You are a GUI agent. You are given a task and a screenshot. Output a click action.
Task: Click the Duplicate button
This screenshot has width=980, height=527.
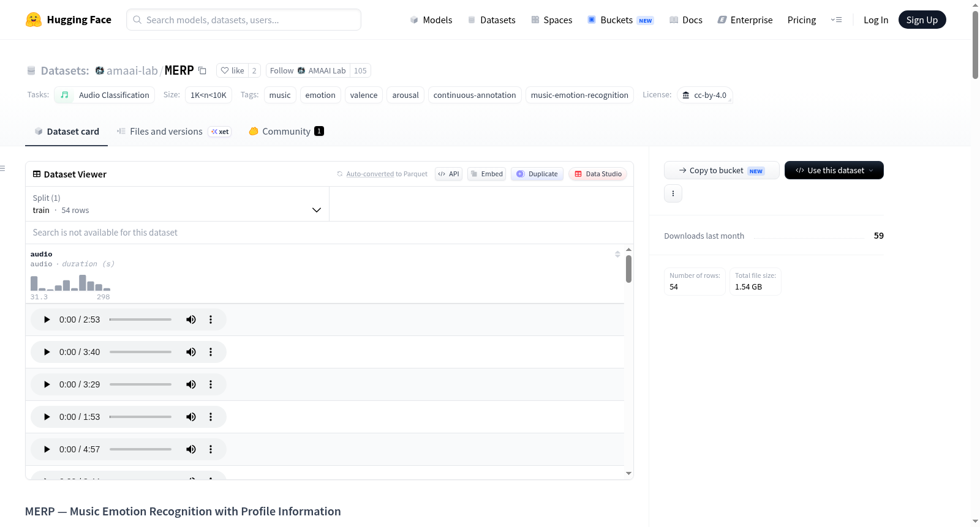[x=537, y=174]
